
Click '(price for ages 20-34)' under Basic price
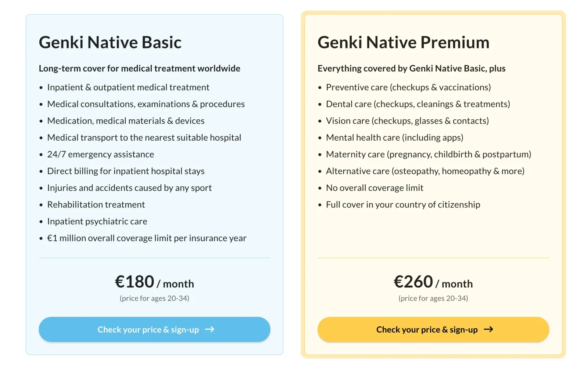pyautogui.click(x=154, y=298)
